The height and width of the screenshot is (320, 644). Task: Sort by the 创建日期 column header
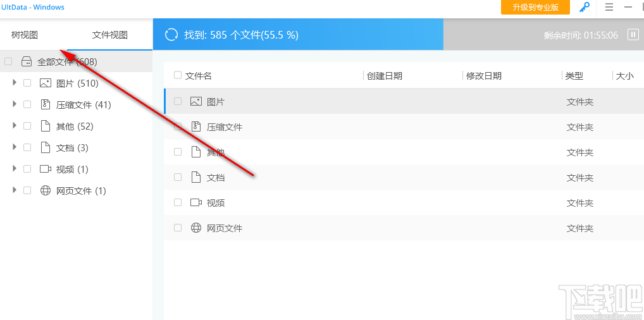point(385,76)
